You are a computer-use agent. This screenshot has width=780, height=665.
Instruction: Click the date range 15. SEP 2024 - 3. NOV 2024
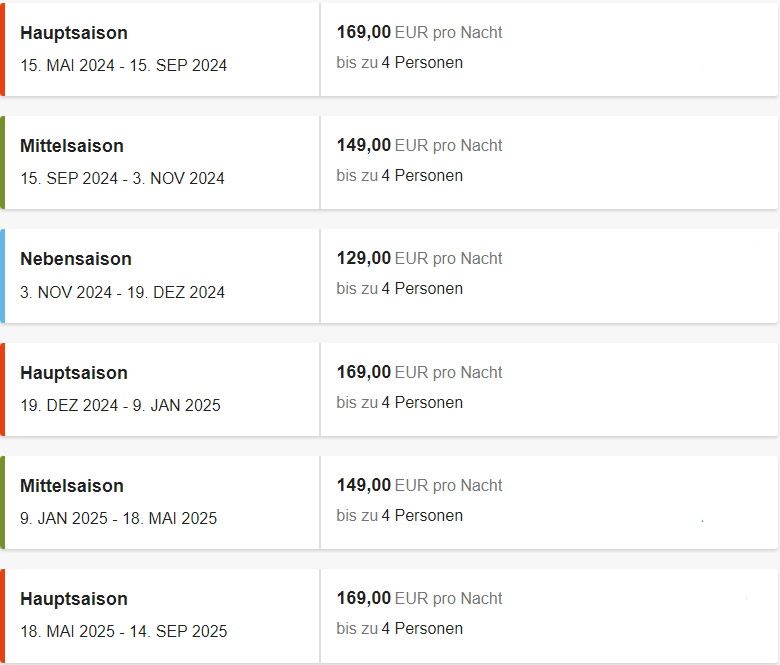pos(122,178)
